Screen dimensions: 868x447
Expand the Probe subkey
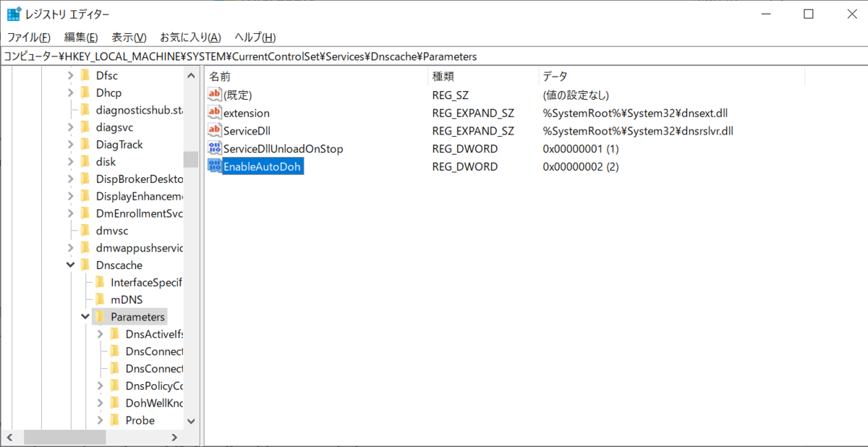point(100,420)
